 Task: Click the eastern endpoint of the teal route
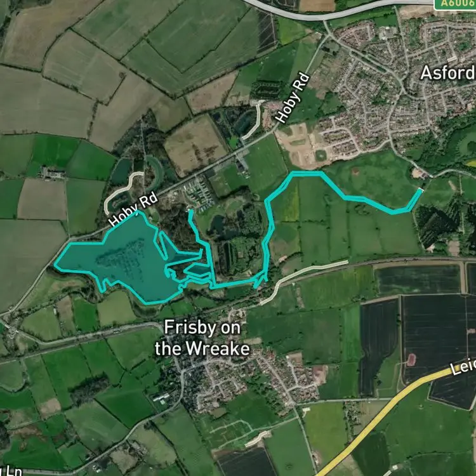coord(421,190)
